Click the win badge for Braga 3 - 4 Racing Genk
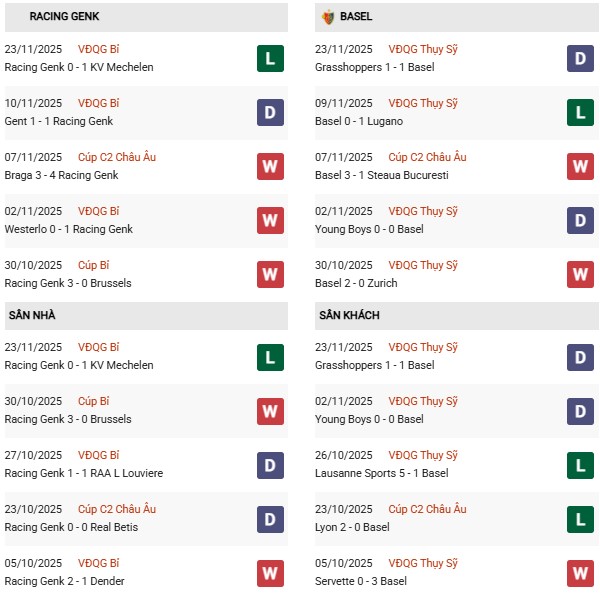 coord(270,166)
